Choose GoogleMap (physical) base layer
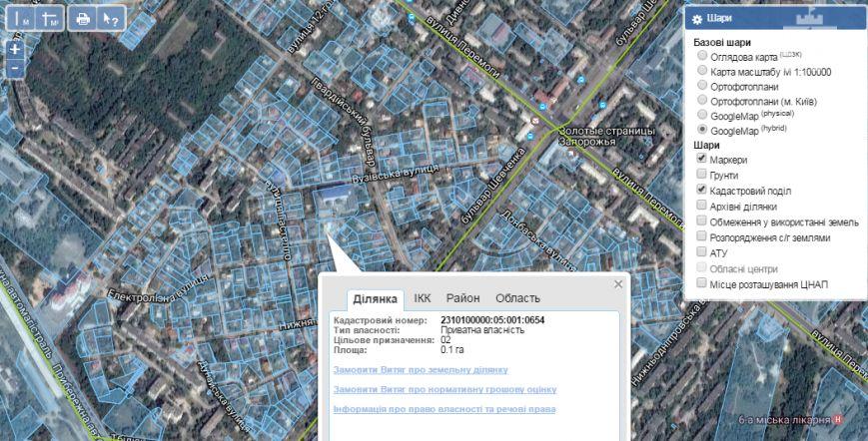Screen dimensions: 868x441 click(x=702, y=115)
